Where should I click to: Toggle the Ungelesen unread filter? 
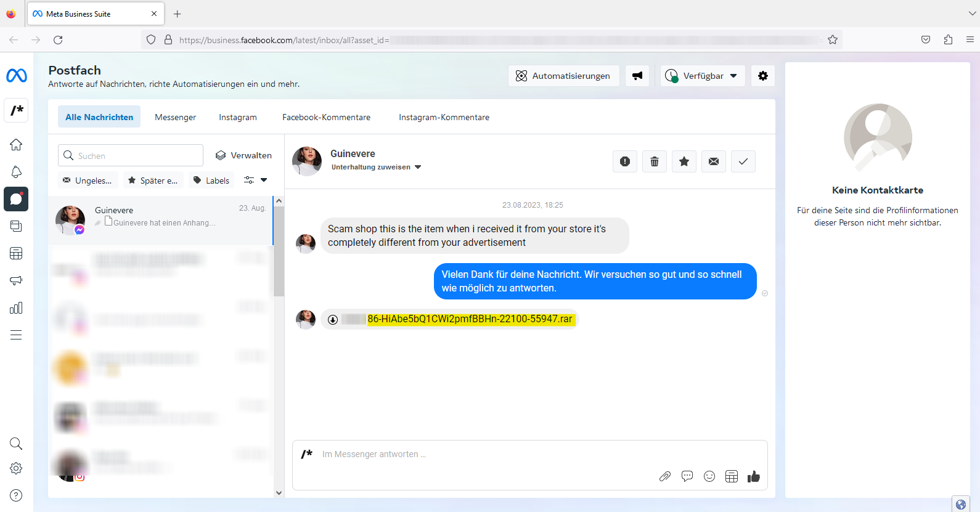click(x=88, y=181)
